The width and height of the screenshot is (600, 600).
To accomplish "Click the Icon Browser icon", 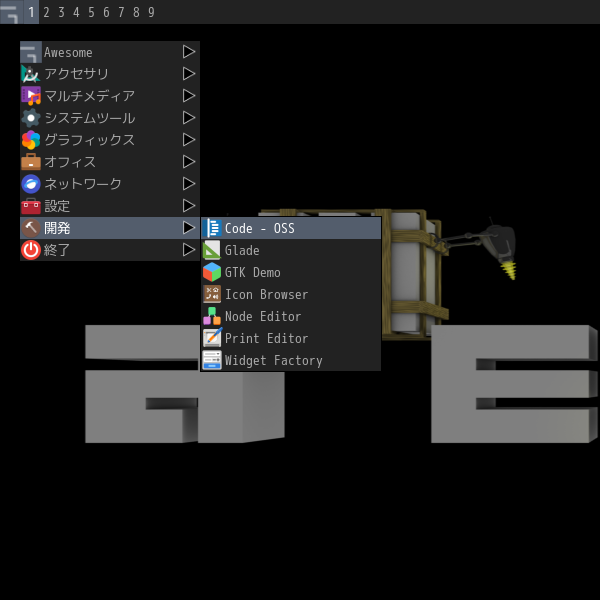I will click(212, 294).
